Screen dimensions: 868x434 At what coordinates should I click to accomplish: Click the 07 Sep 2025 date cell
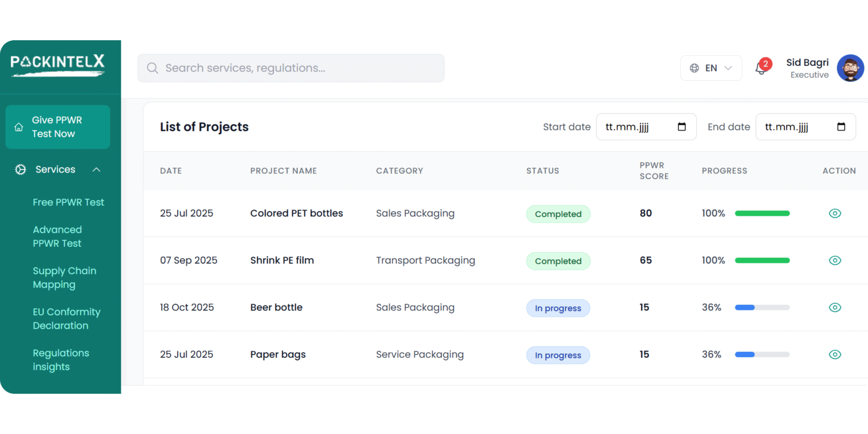pos(189,260)
